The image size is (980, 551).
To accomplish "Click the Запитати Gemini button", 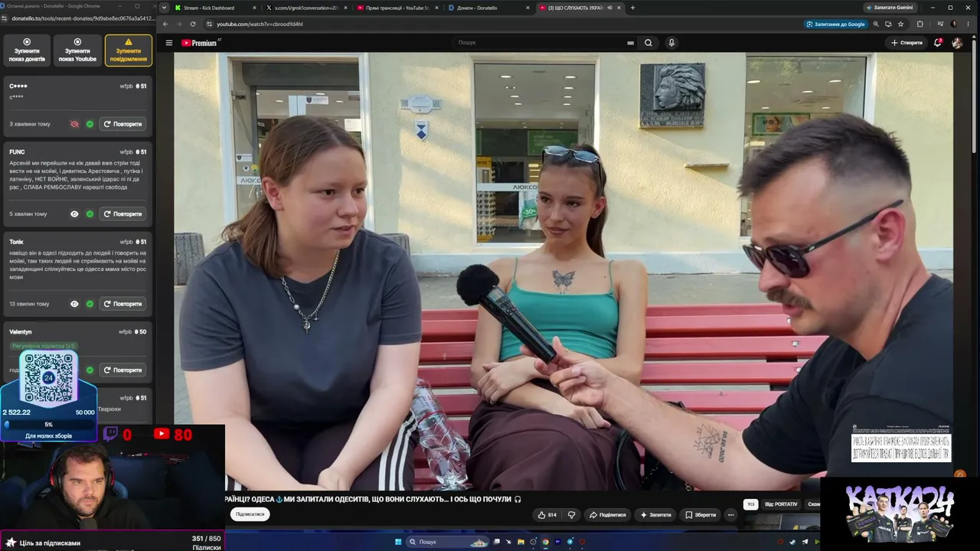I will click(x=890, y=8).
